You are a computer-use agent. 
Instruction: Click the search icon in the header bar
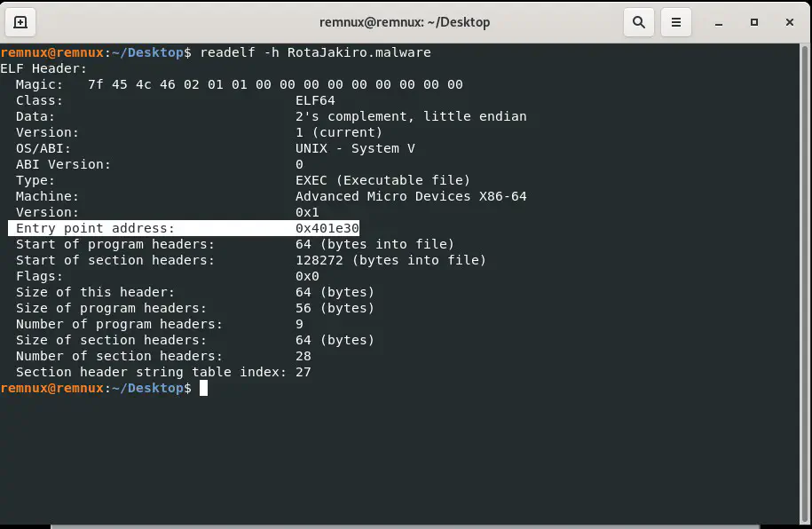click(638, 22)
